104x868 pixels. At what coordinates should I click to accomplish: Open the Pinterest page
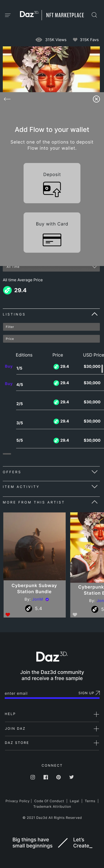59,777
